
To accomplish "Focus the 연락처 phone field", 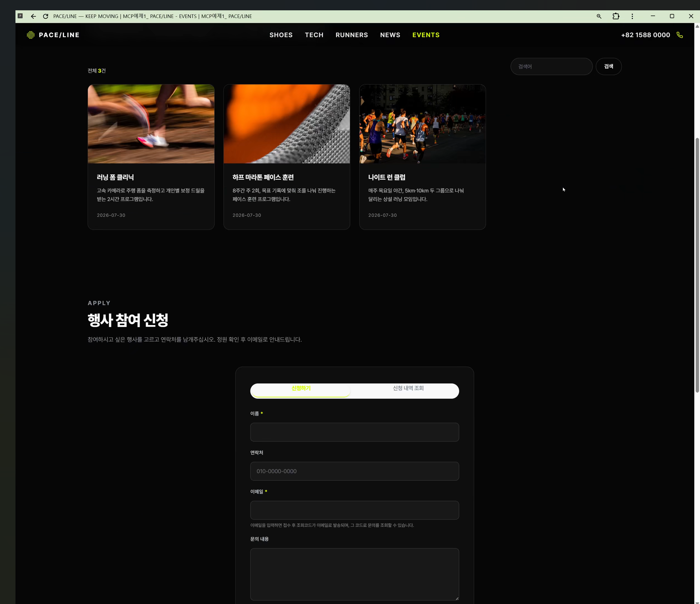I will (x=354, y=471).
